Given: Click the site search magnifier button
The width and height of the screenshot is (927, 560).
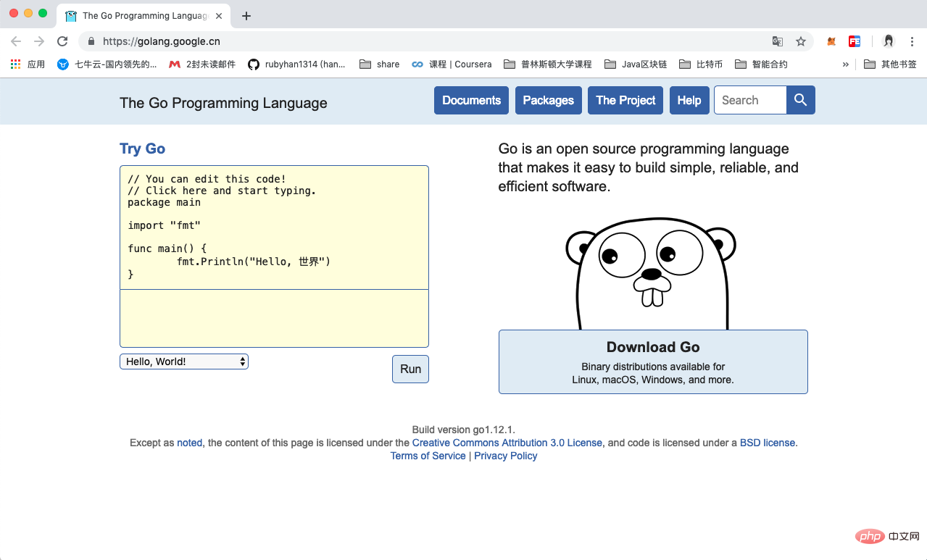Looking at the screenshot, I should [800, 100].
